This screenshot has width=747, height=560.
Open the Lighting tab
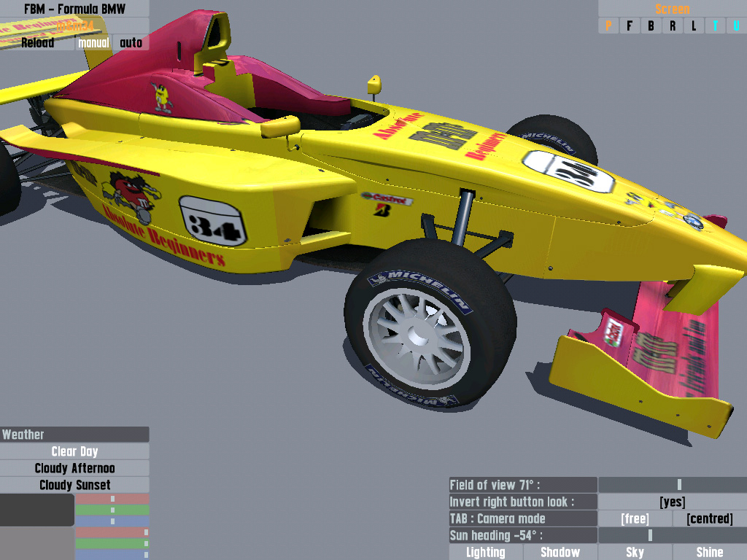pos(486,553)
